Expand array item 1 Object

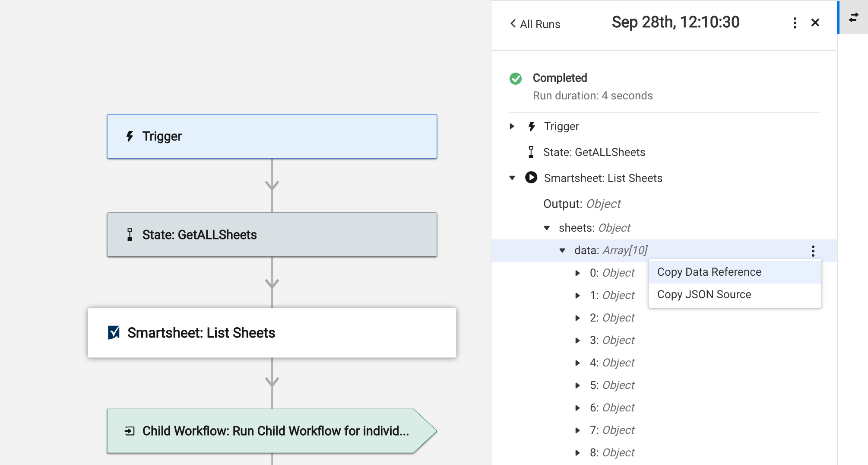pos(578,295)
